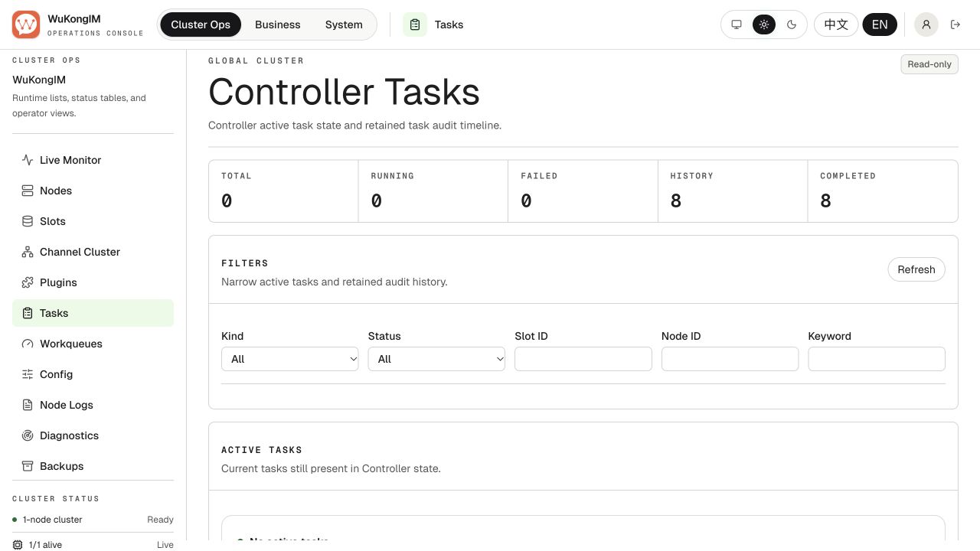Click the 'Tasks' breadcrumb label in header
This screenshot has width=980, height=551.
coord(449,24)
